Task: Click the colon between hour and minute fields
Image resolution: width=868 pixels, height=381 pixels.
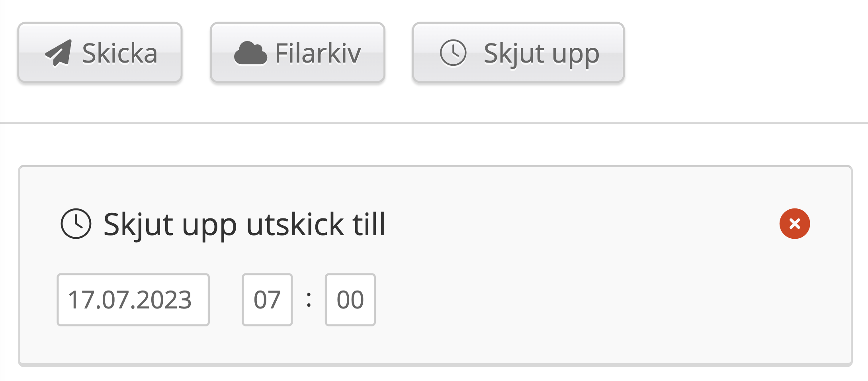Action: tap(309, 299)
